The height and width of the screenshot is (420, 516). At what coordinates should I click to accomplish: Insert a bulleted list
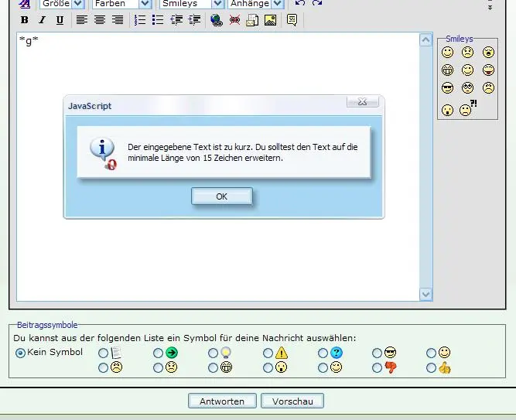158,20
